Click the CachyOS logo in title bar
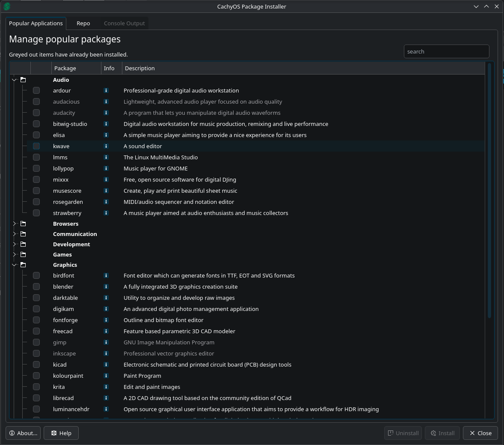This screenshot has width=504, height=445. pyautogui.click(x=7, y=6)
